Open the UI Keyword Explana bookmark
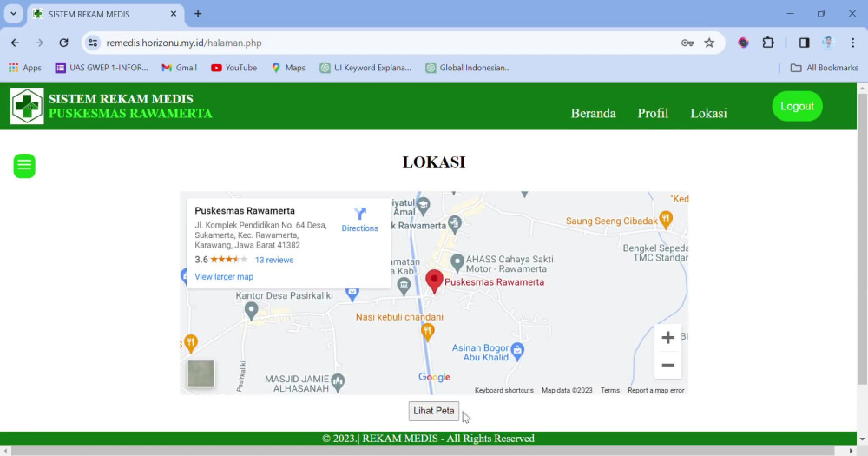Viewport: 868px width, 456px height. (x=365, y=68)
